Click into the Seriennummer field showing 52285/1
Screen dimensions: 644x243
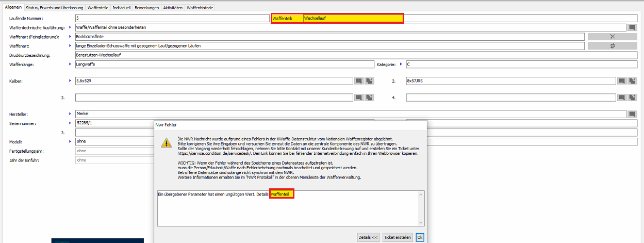pos(113,123)
